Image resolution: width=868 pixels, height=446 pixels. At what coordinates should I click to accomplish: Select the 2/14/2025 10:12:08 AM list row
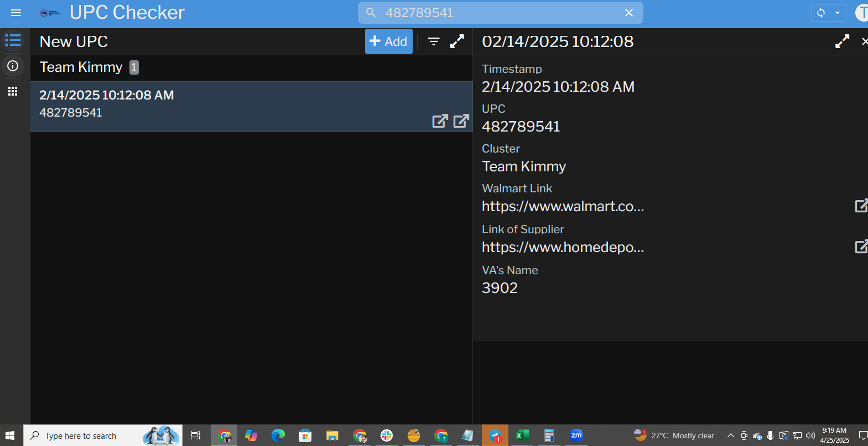pyautogui.click(x=251, y=107)
